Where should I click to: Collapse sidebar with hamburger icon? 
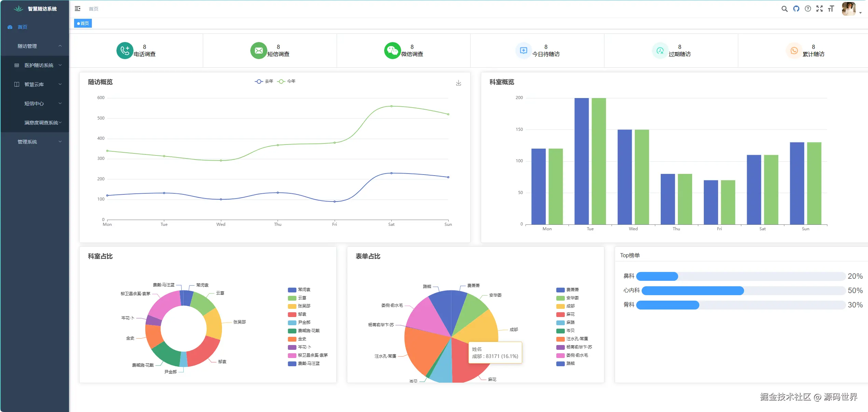tap(78, 9)
